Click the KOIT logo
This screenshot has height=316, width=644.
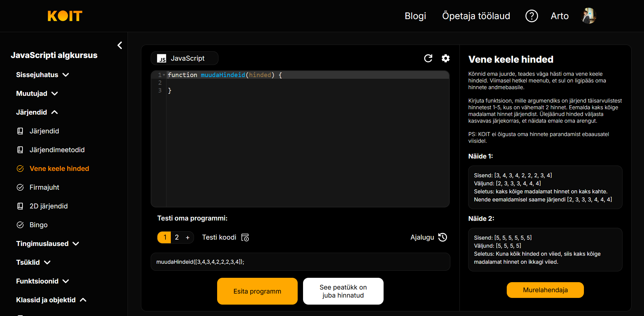[65, 16]
